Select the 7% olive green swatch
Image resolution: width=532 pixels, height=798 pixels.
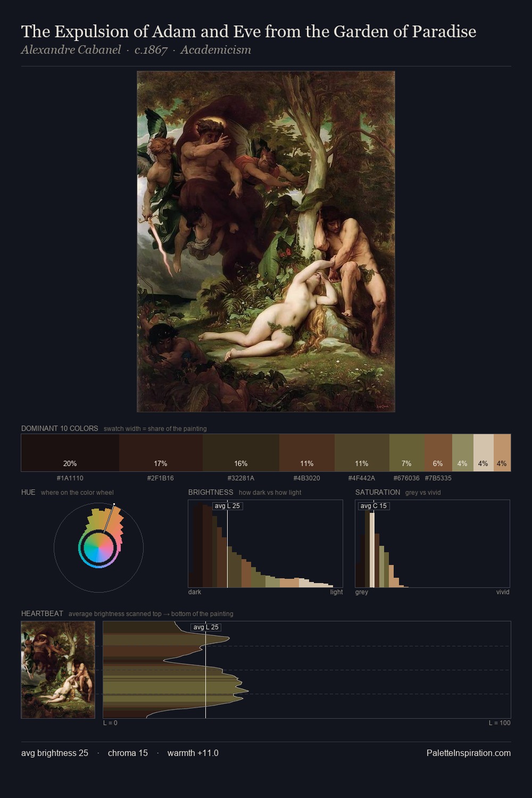pos(407,453)
